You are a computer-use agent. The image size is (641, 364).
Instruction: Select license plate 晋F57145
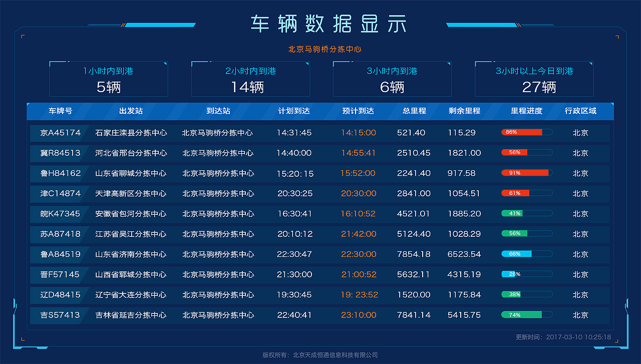tap(60, 274)
